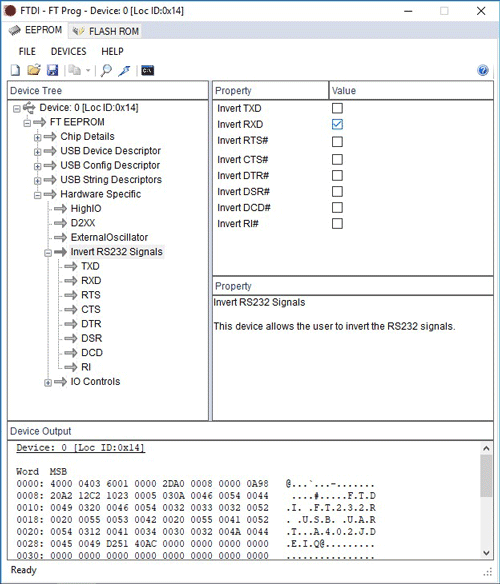This screenshot has height=584, width=500.
Task: Click the window resize grip icon
Action: coord(488,572)
